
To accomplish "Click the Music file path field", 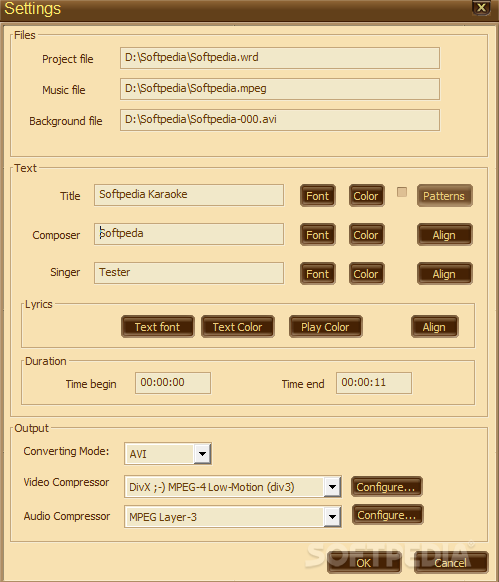I will [280, 89].
